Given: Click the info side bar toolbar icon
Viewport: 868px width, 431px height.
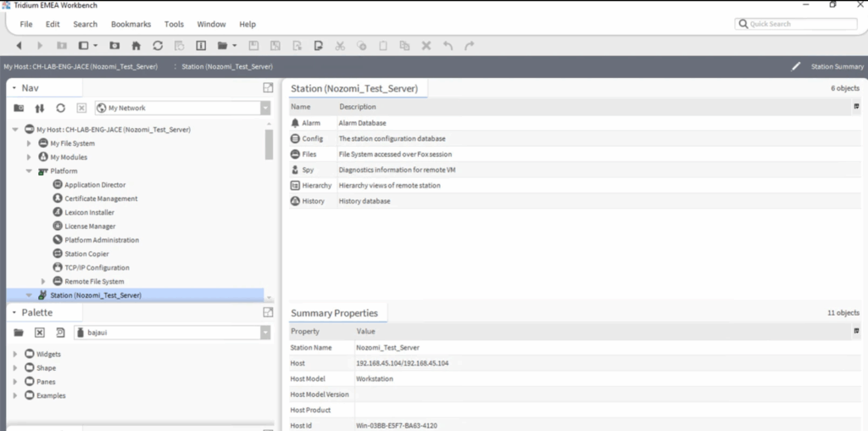Looking at the screenshot, I should 201,46.
